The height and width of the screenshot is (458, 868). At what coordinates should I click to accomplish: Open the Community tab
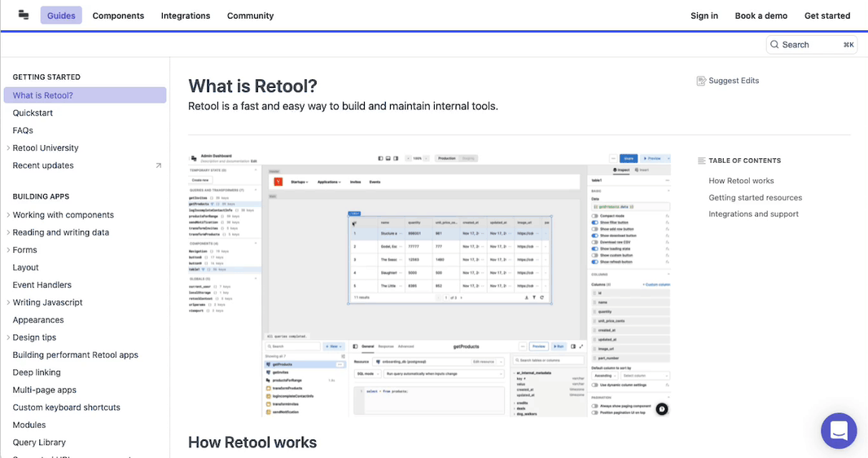(x=250, y=15)
